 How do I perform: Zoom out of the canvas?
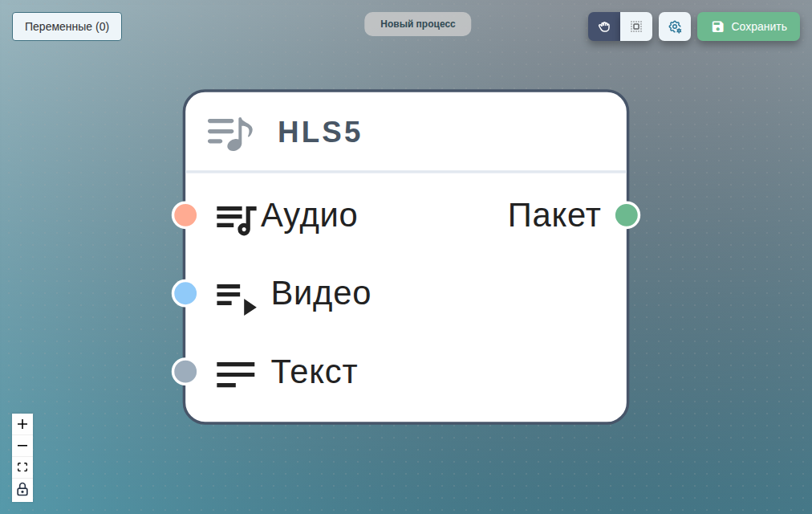pyautogui.click(x=22, y=446)
